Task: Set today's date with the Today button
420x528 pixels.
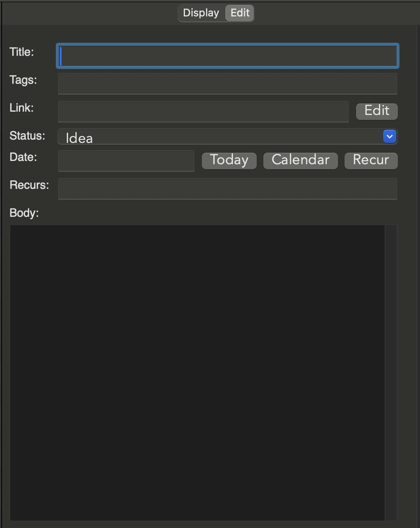Action: coord(229,160)
